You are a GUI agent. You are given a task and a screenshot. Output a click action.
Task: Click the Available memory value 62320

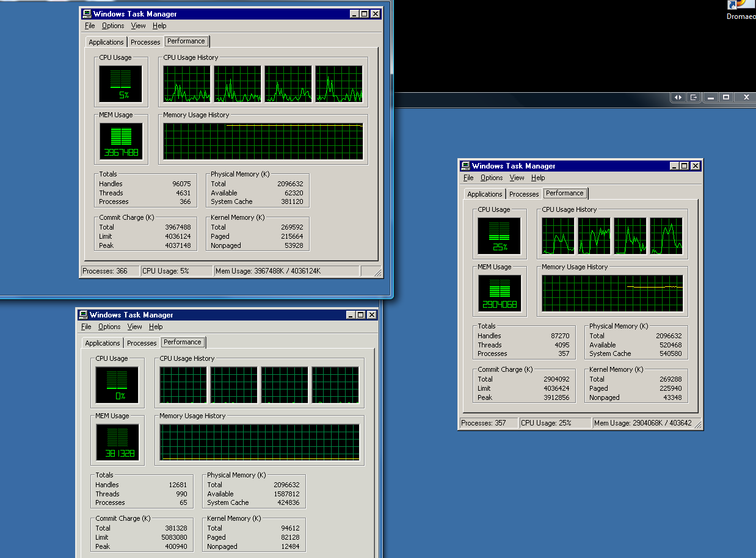point(294,193)
